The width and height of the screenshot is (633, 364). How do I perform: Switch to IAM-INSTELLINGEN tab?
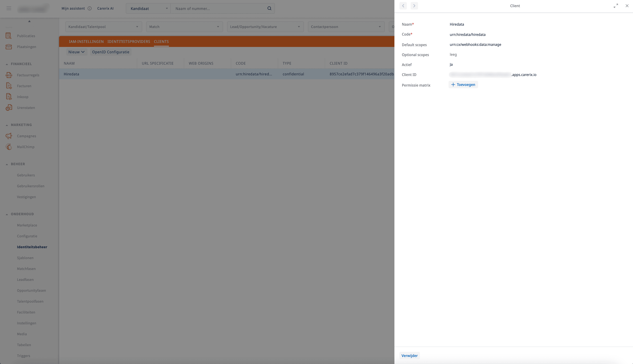click(86, 41)
